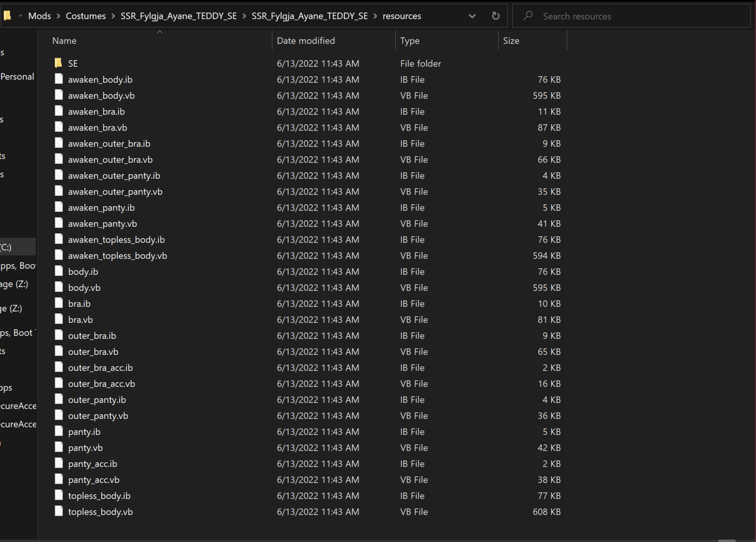Navigate to Mods breadcrumb
This screenshot has width=756, height=542.
40,16
